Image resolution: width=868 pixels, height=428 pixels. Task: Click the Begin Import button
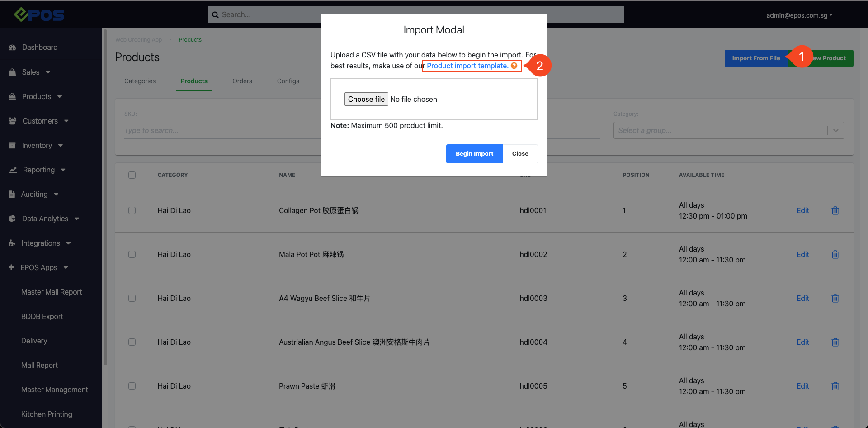coord(474,154)
